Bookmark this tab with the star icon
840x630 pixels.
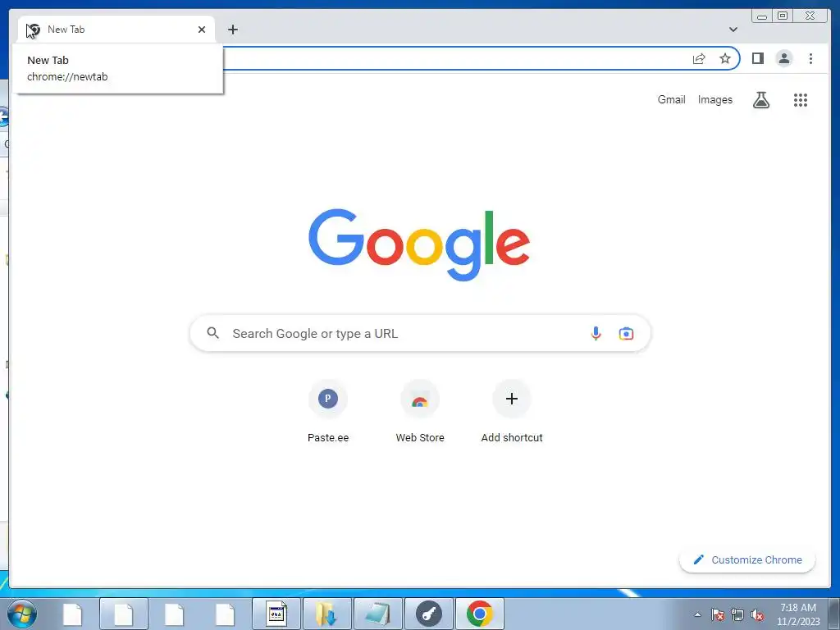click(x=725, y=58)
